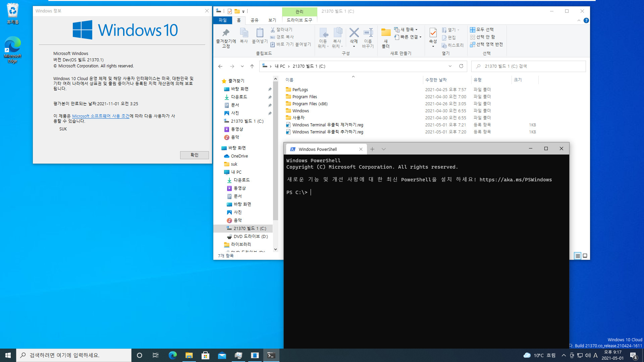Click History (히스토리) in the ribbon
Viewport: 644px width, 362px height.
[452, 45]
